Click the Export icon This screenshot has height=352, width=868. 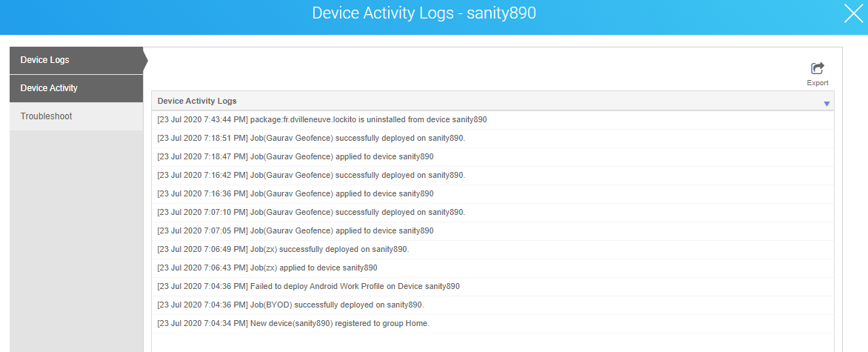(x=817, y=68)
